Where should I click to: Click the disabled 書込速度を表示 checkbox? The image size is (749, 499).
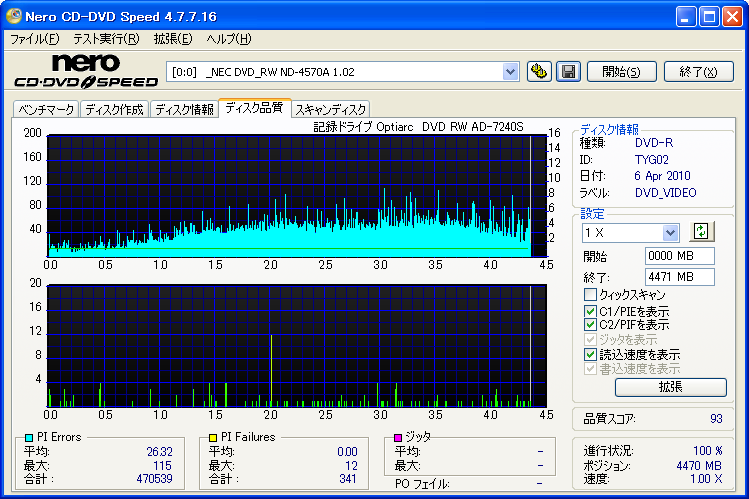point(590,369)
